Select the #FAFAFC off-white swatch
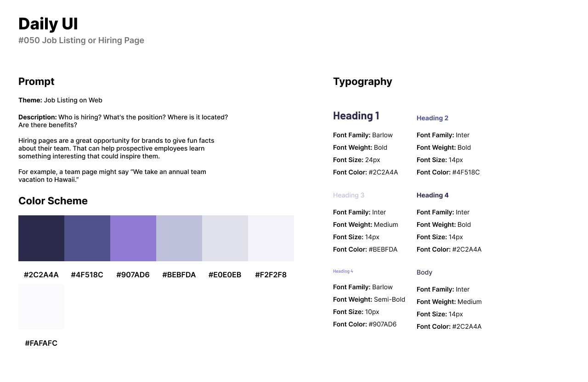 point(41,307)
